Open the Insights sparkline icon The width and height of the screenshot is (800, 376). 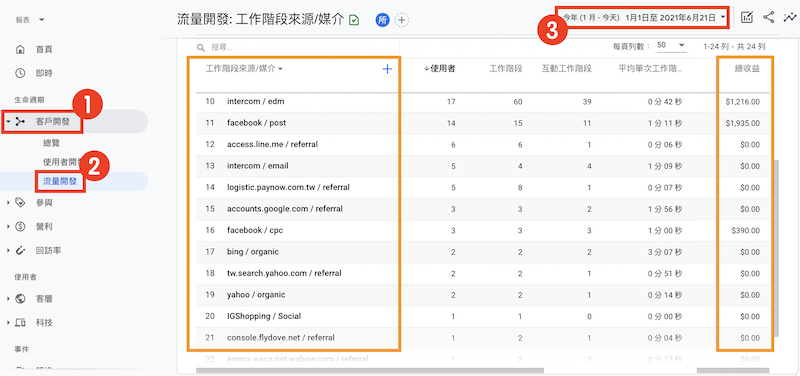click(789, 17)
